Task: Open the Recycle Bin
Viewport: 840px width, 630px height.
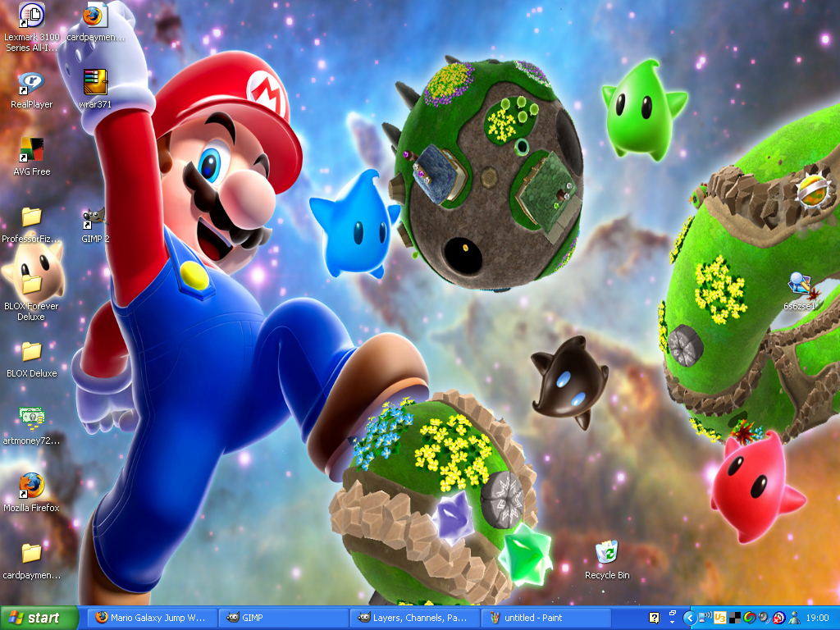Action: (x=606, y=551)
